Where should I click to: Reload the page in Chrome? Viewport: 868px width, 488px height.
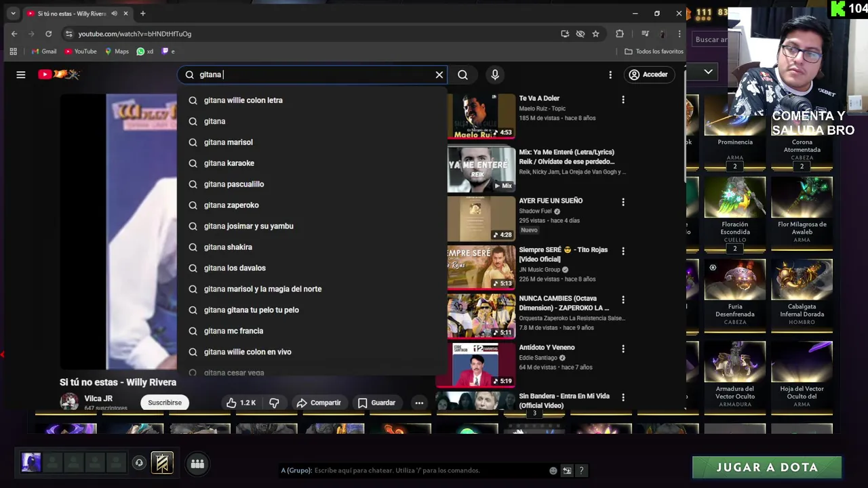point(48,34)
